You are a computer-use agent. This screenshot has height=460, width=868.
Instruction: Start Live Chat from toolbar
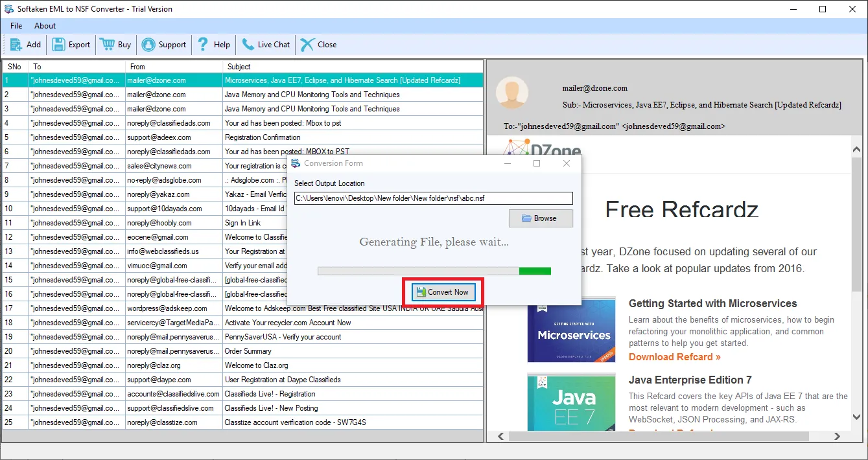[x=266, y=45]
